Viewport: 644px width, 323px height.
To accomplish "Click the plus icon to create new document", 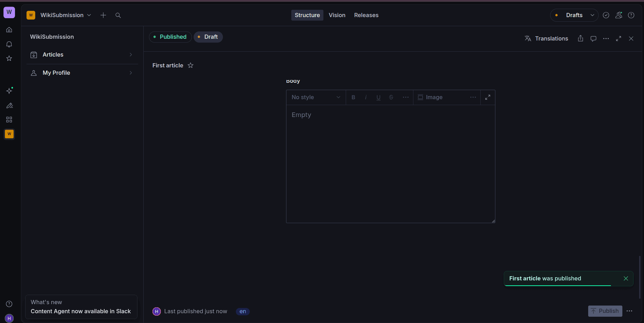I will coord(103,15).
